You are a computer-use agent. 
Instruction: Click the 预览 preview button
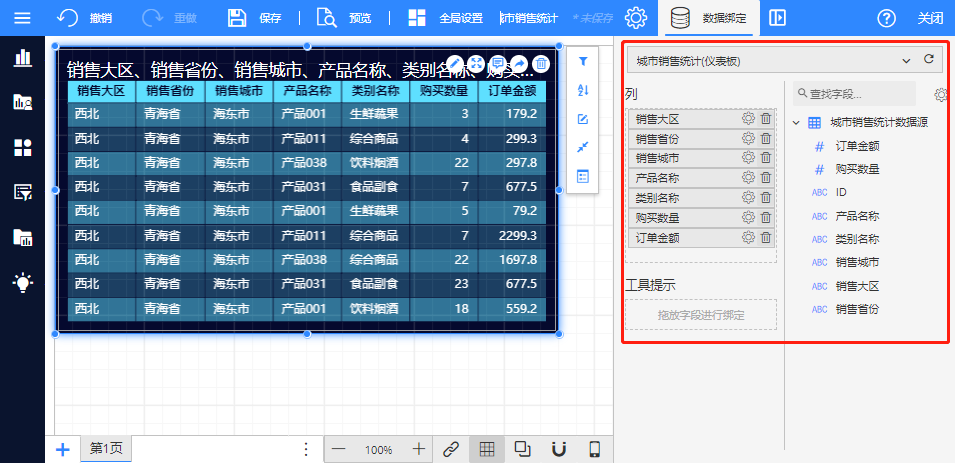click(x=344, y=18)
